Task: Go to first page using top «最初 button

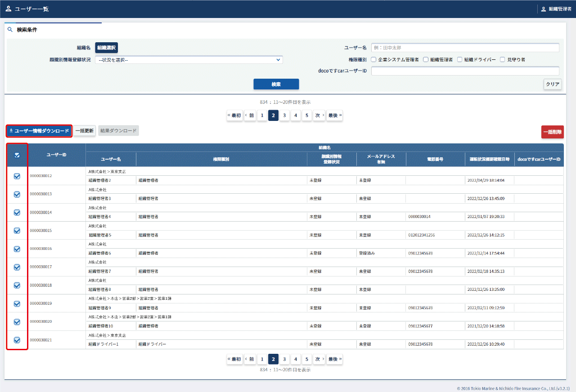Action: click(234, 116)
